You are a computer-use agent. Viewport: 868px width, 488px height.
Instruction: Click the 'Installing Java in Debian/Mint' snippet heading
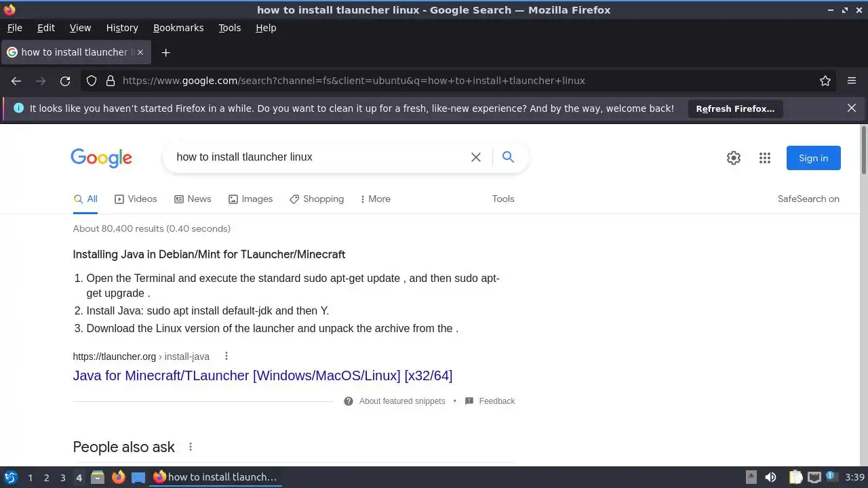tap(209, 255)
